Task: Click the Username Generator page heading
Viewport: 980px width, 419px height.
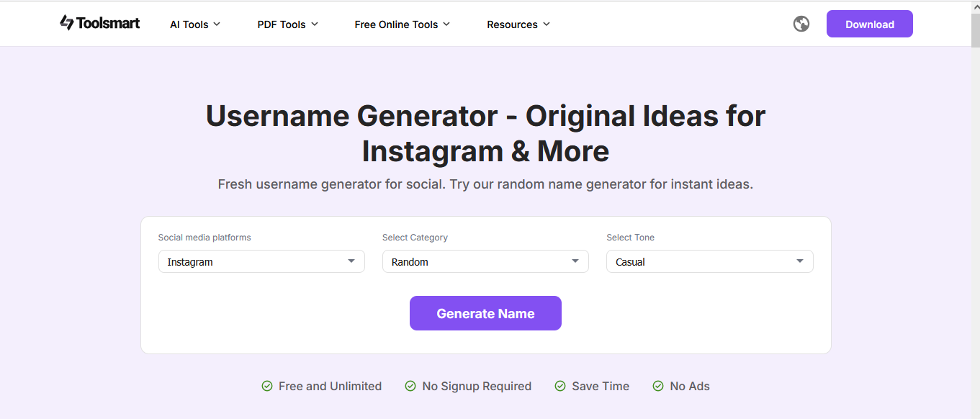Action: pyautogui.click(x=485, y=133)
